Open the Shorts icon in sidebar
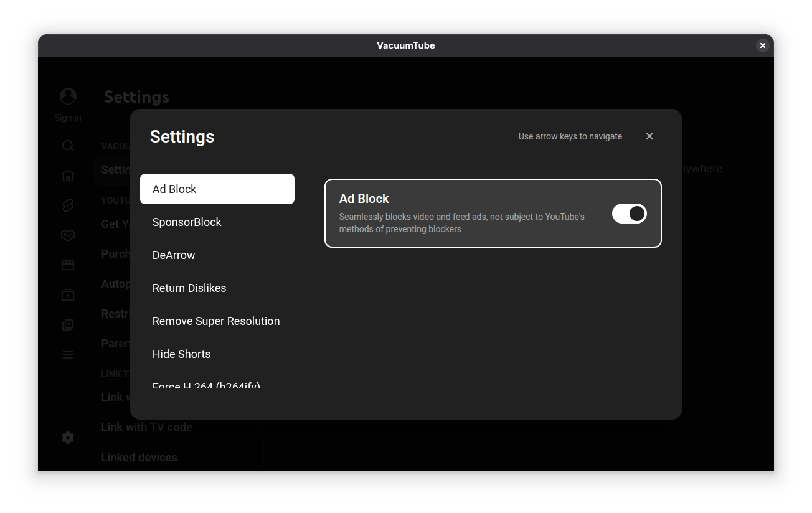This screenshot has width=812, height=513. coord(68,205)
